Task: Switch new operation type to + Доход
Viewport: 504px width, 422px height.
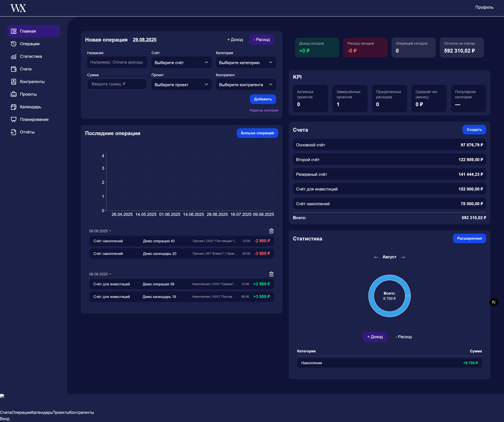Action: (x=235, y=40)
